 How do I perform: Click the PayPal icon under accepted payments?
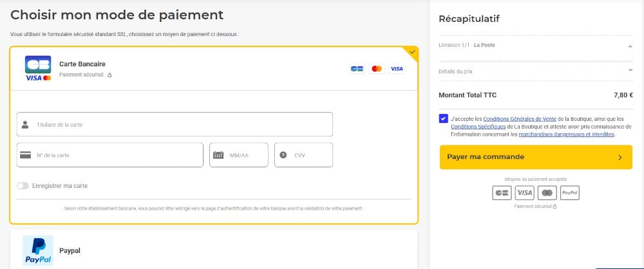569,192
